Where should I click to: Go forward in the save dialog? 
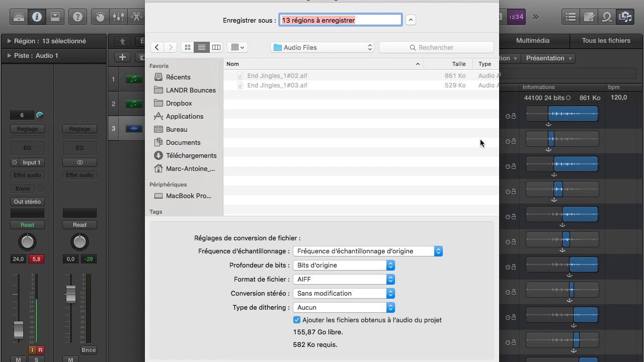click(171, 47)
